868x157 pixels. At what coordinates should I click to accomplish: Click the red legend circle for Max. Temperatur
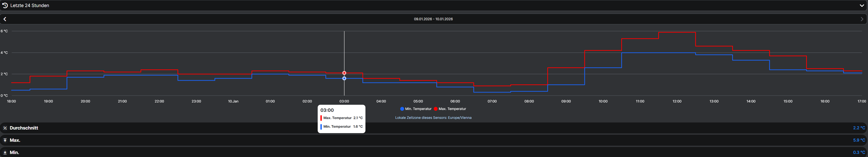435,109
